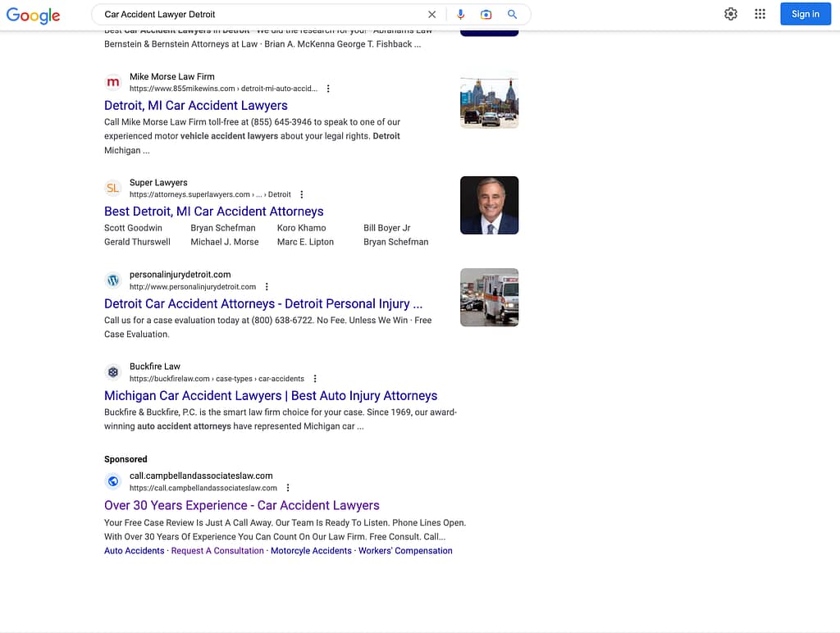Click the Buckfire Law site name

coord(155,367)
